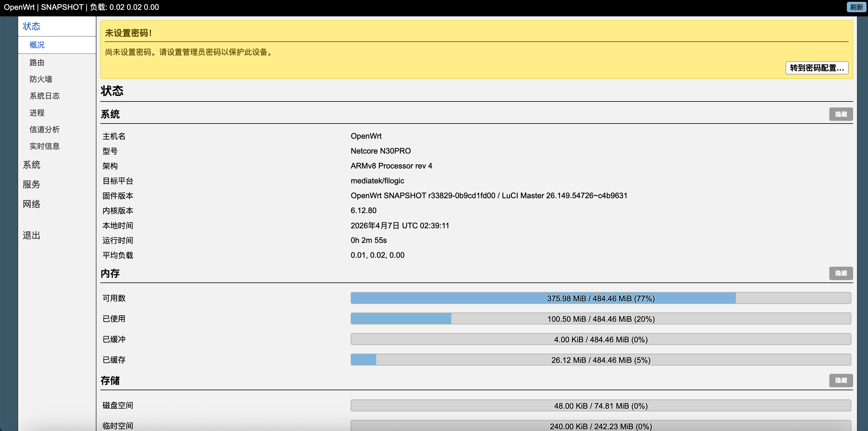Click the model value Netcore N30PRO
Image resolution: width=868 pixels, height=431 pixels.
(x=381, y=151)
